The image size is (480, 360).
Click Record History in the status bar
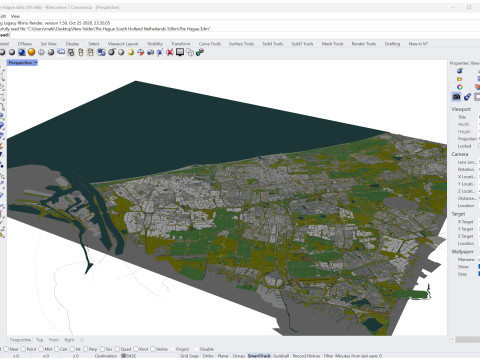306,356
